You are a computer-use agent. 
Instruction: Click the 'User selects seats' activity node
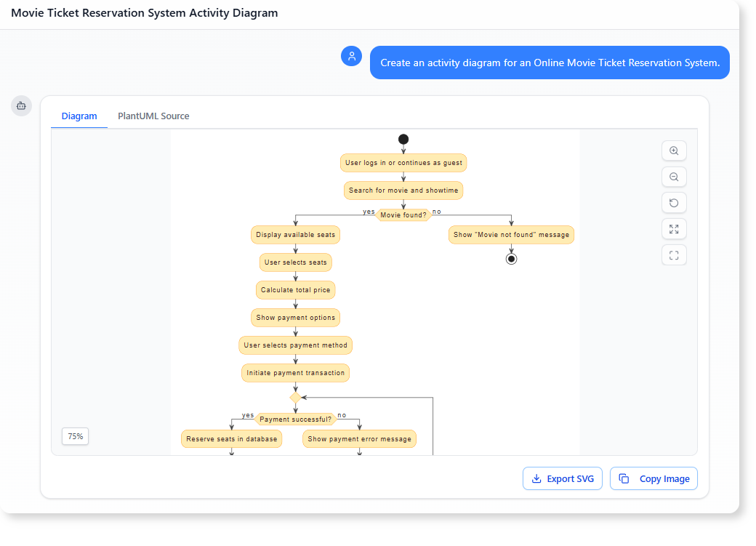(x=295, y=262)
